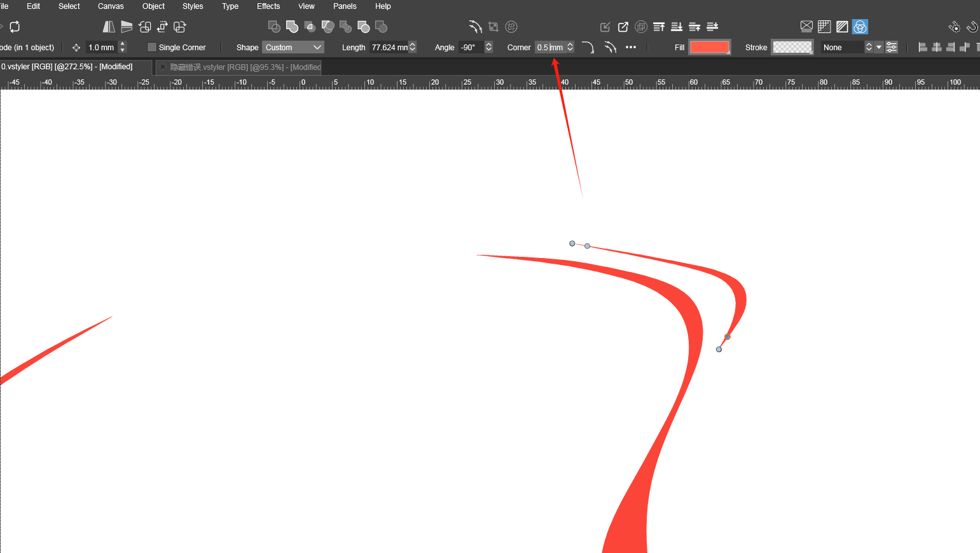Click the send to back icon
Screen dimensions: 980x553
[x=677, y=27]
